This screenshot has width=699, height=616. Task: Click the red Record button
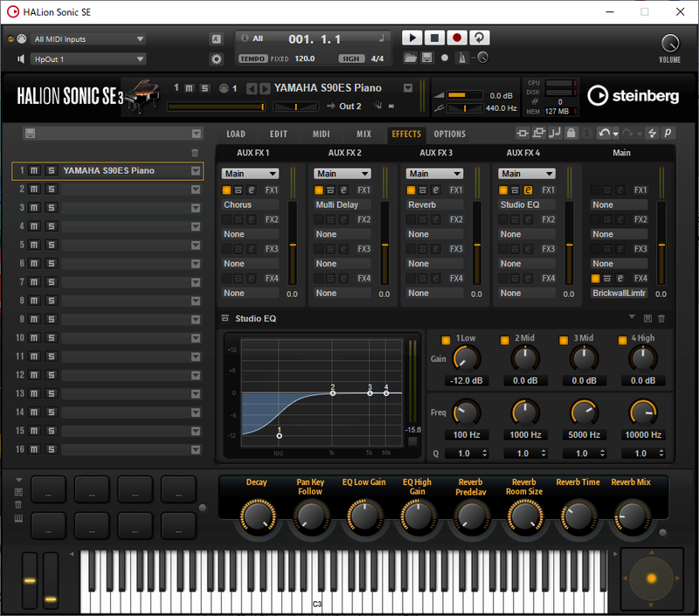pos(456,38)
